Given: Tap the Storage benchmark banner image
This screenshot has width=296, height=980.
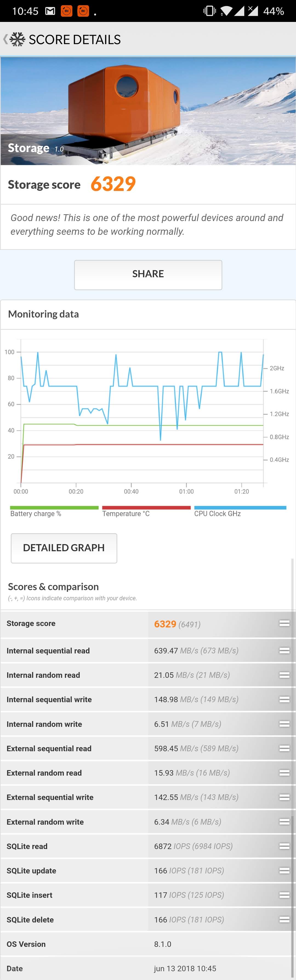Looking at the screenshot, I should click(148, 111).
